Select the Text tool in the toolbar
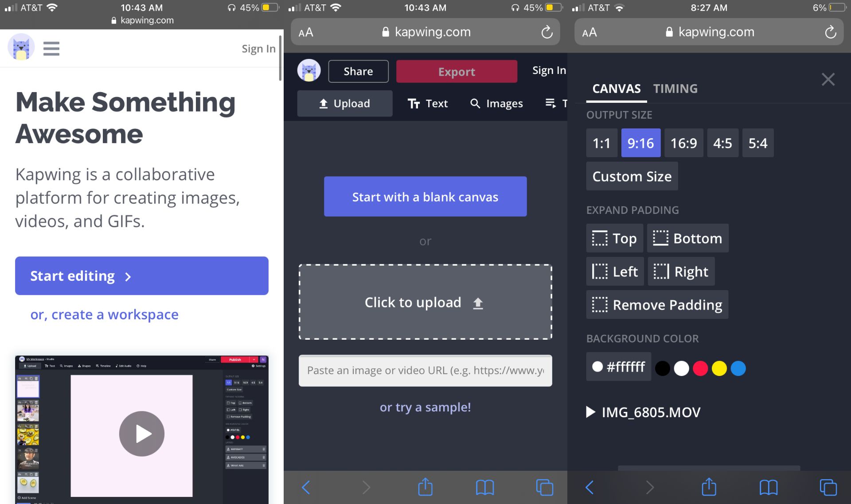851x504 pixels. click(x=427, y=104)
